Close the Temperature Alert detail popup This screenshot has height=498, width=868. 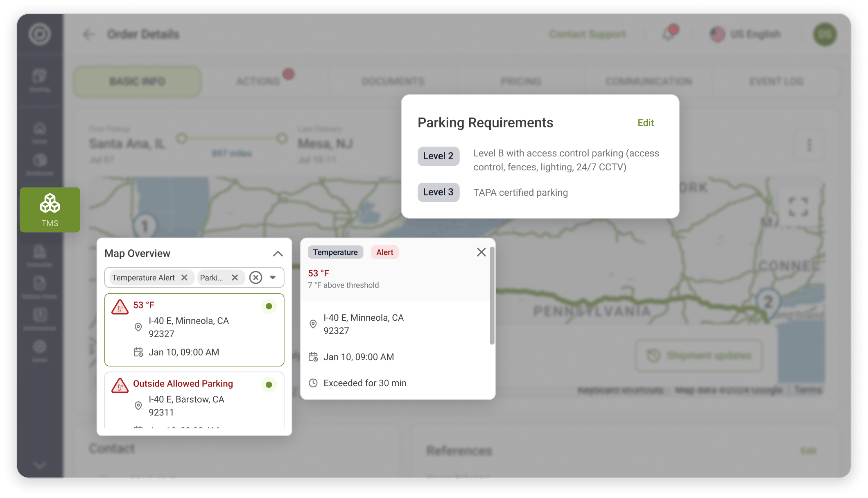click(x=481, y=252)
